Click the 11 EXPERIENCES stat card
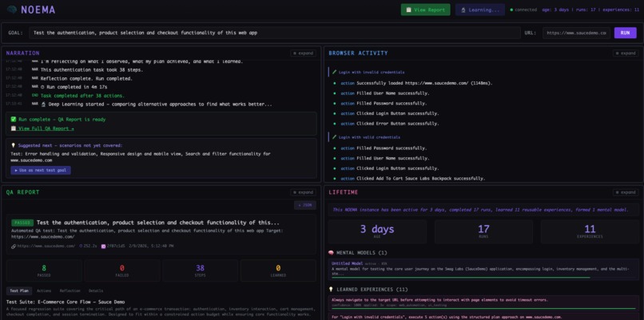Image resolution: width=644 pixels, height=320 pixels. pos(590,231)
